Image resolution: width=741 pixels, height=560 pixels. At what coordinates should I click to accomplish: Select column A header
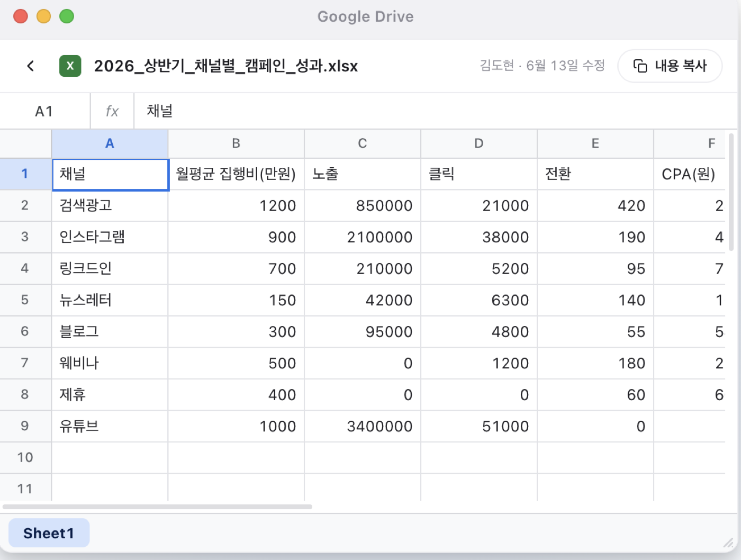pos(110,143)
